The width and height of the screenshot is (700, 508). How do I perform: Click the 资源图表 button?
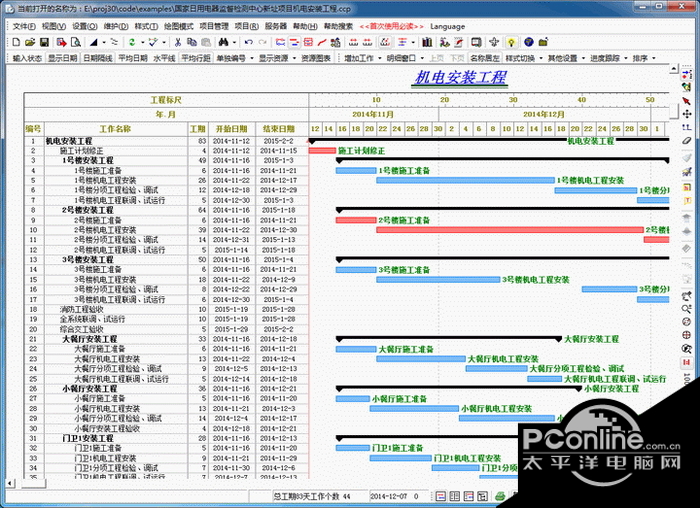pos(317,58)
